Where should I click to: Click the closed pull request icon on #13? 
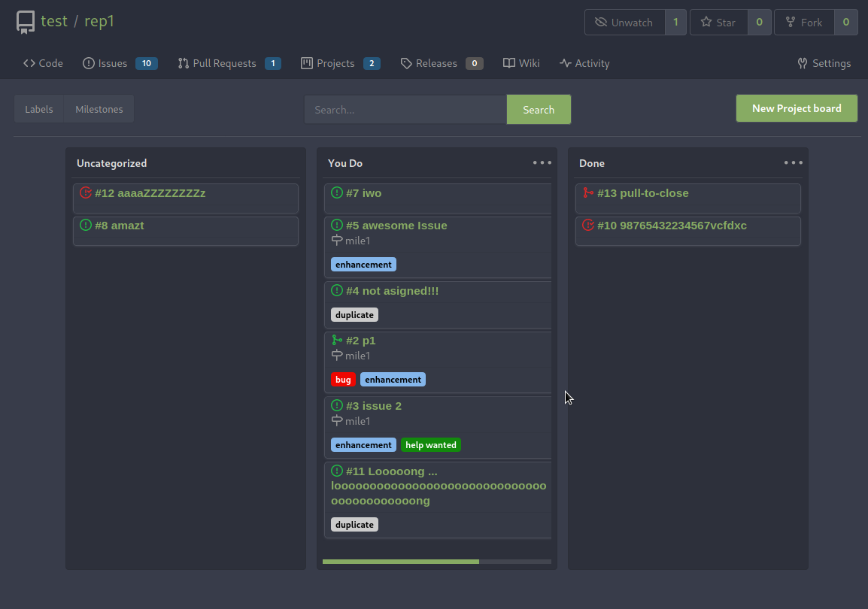click(588, 192)
